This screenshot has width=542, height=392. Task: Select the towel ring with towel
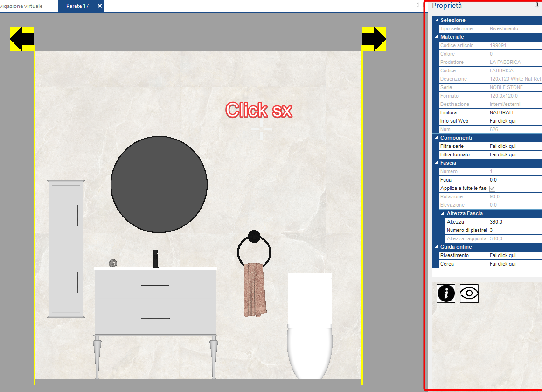254,273
